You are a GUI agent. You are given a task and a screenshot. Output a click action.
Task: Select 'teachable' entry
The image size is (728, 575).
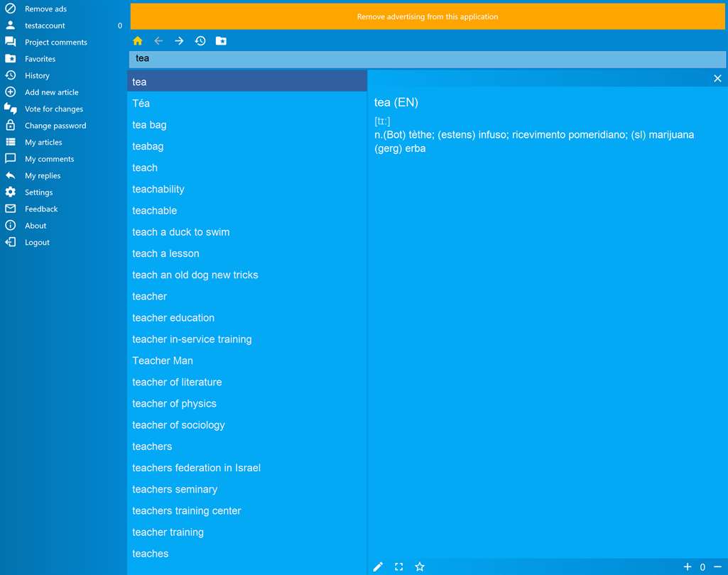tap(247, 210)
